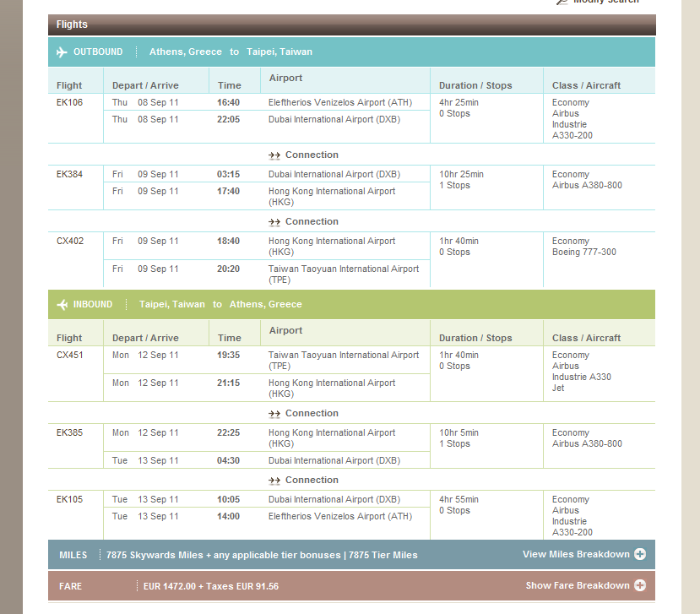Select the 14:00 arrival time
Screen dimensions: 700x614
[229, 516]
